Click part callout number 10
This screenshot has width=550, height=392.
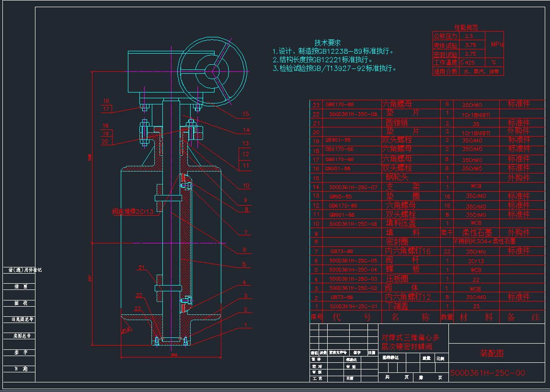coord(246,185)
